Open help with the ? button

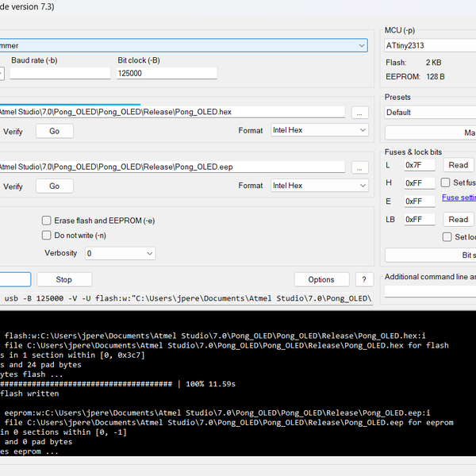click(x=364, y=279)
